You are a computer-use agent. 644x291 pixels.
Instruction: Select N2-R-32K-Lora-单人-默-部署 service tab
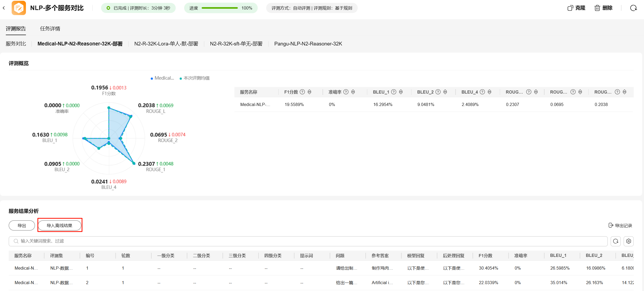(x=166, y=44)
